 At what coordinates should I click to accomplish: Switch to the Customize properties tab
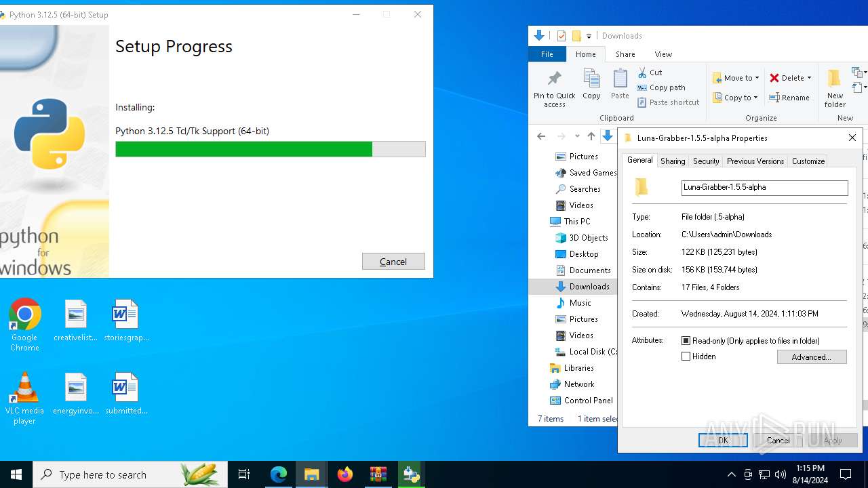point(808,161)
